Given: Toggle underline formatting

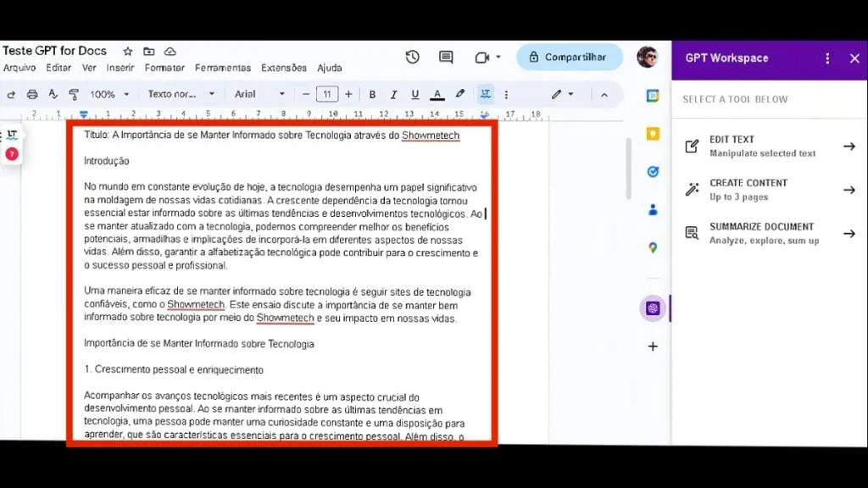Looking at the screenshot, I should [x=415, y=94].
